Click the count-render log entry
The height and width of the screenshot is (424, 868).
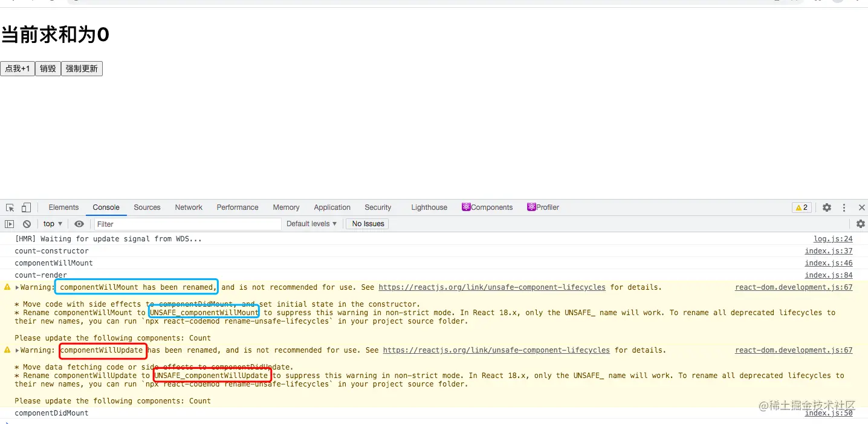point(41,275)
